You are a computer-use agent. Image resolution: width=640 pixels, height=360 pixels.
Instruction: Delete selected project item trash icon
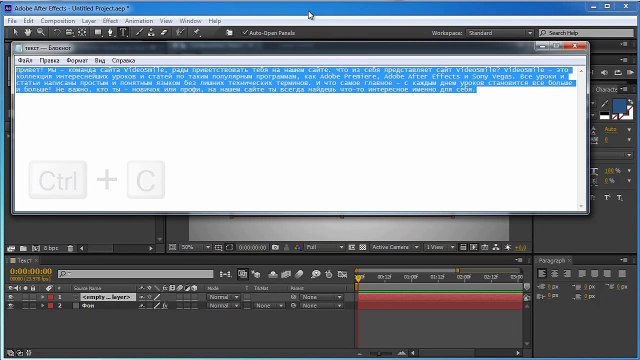pos(70,248)
